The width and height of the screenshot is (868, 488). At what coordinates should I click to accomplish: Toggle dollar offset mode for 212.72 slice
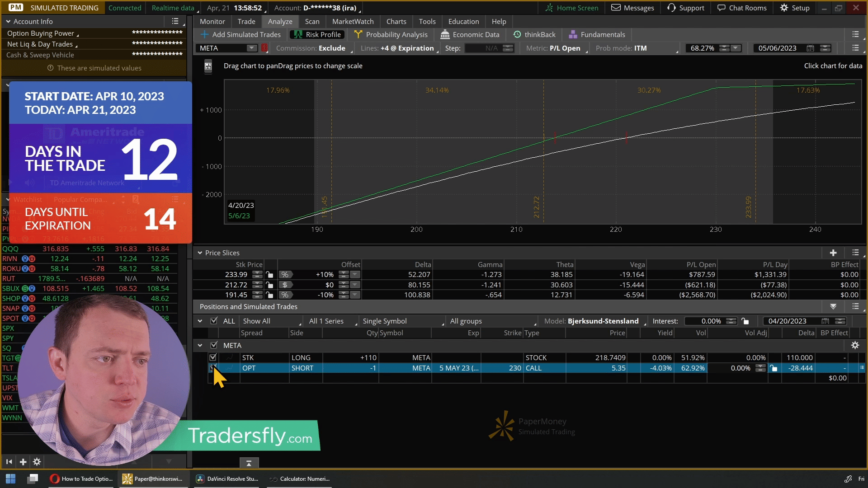point(285,285)
